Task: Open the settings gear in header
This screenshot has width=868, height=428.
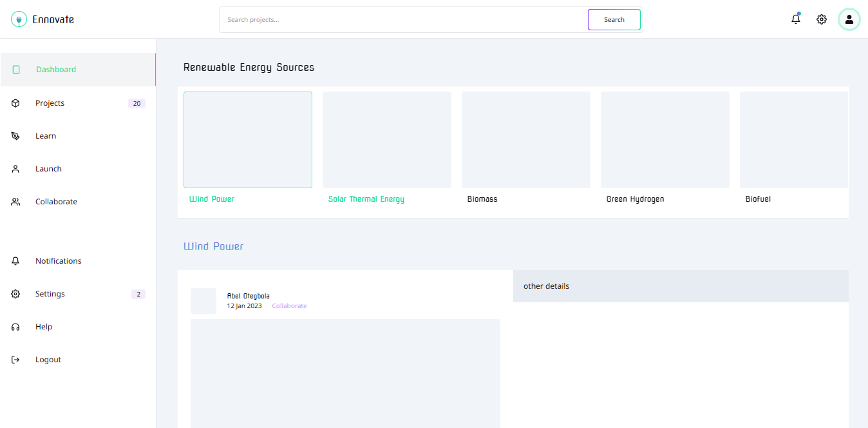Action: (822, 19)
